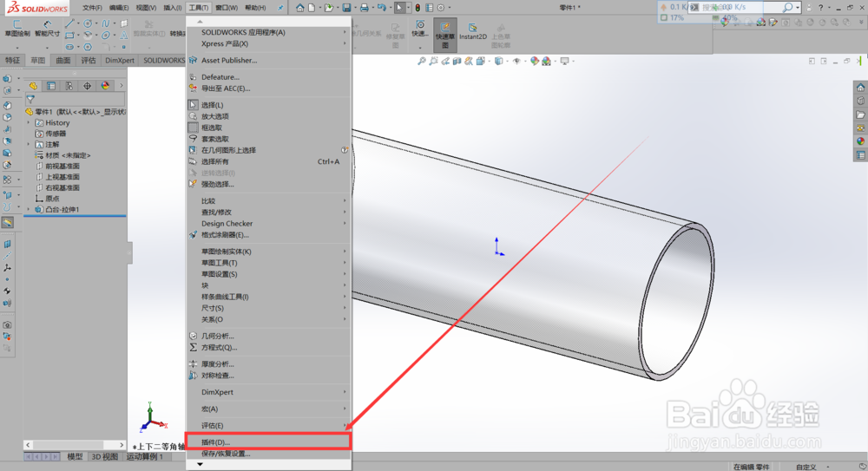Image resolution: width=868 pixels, height=471 pixels.
Task: Click the feature tree filter field
Action: click(76, 100)
